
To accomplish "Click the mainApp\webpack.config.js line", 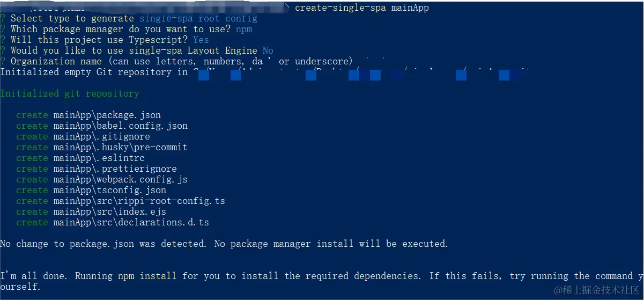I will [x=102, y=179].
